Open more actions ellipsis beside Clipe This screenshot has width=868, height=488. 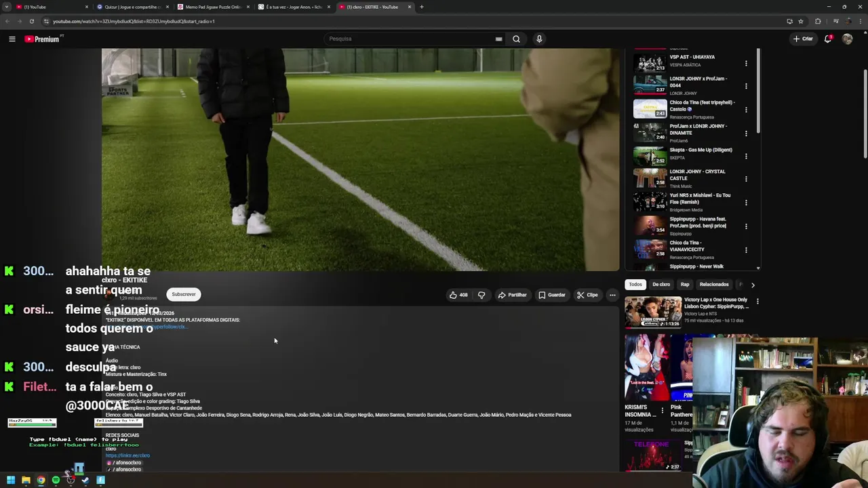pyautogui.click(x=612, y=295)
